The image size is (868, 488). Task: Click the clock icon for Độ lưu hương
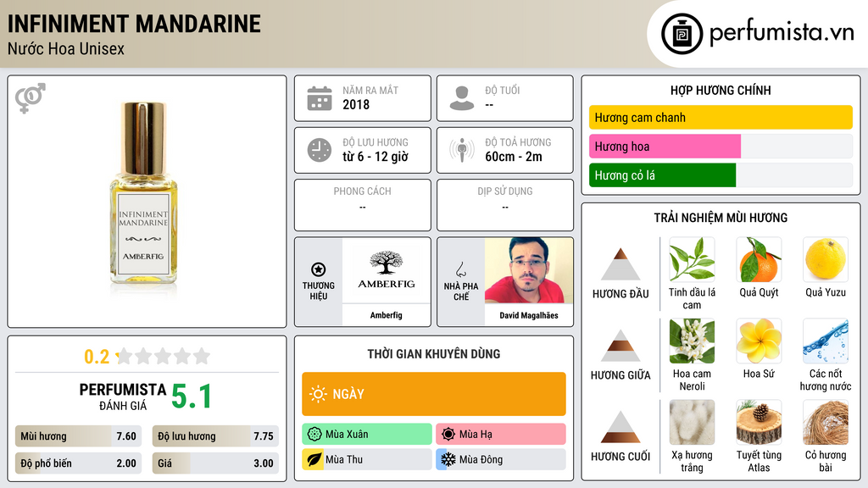[x=320, y=150]
